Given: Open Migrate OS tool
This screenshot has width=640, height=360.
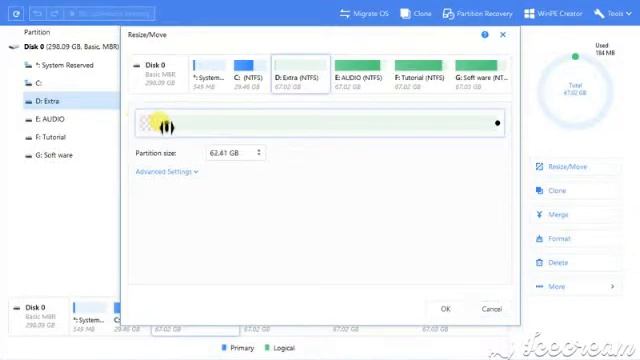Looking at the screenshot, I should coord(364,13).
